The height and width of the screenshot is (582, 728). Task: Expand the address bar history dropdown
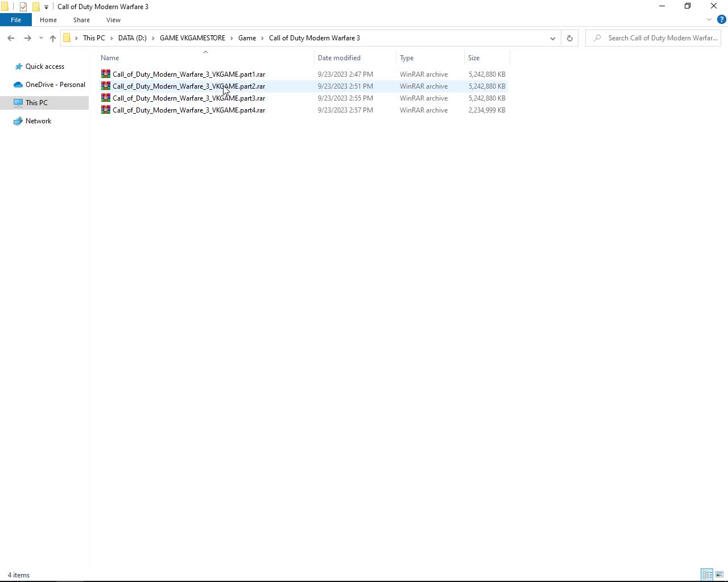[552, 38]
